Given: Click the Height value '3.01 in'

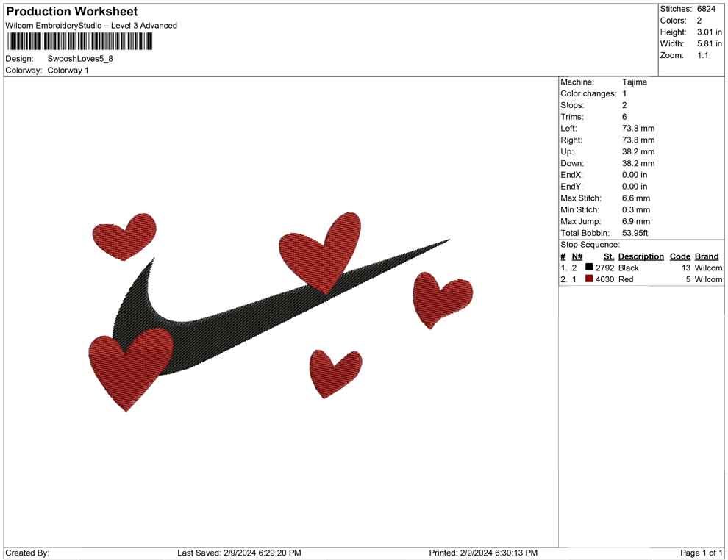Looking at the screenshot, I should pyautogui.click(x=709, y=32).
